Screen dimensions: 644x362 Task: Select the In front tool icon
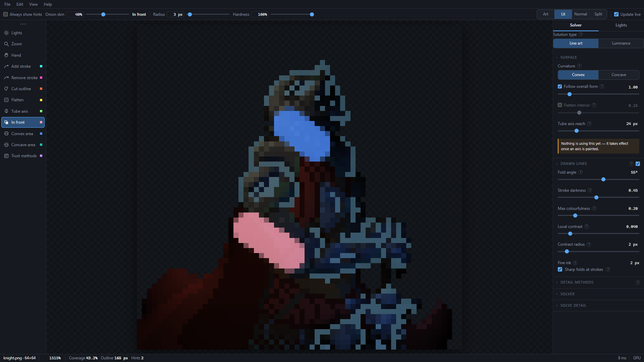(6, 122)
